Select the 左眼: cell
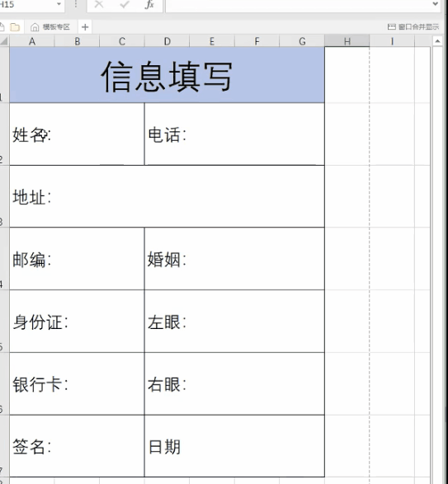The image size is (448, 484). pyautogui.click(x=234, y=322)
